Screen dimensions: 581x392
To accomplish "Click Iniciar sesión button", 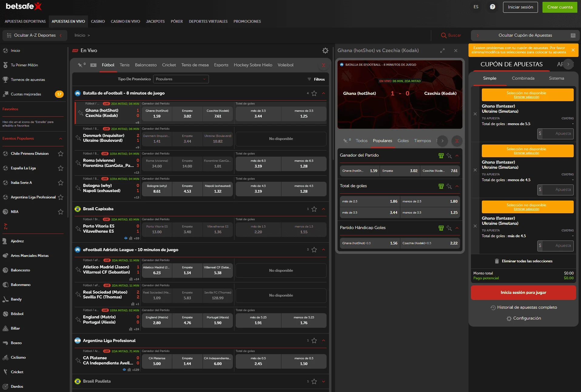I will [x=520, y=7].
